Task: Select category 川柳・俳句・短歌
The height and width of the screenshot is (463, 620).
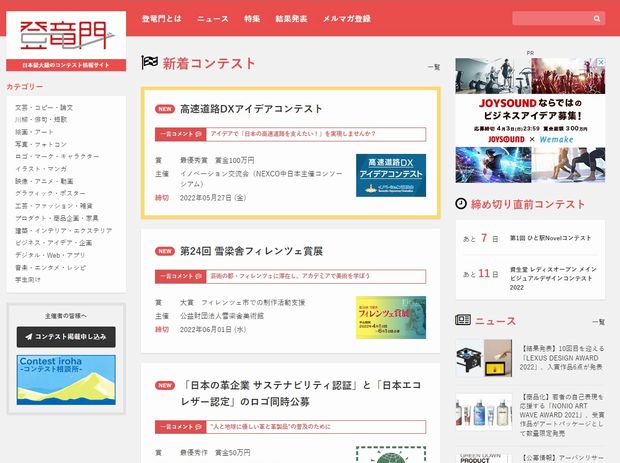Action: 41,119
